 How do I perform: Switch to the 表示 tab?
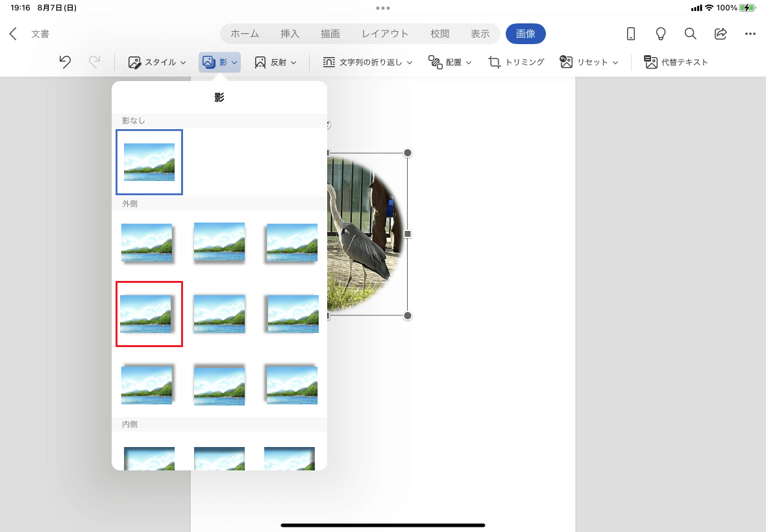click(x=480, y=34)
